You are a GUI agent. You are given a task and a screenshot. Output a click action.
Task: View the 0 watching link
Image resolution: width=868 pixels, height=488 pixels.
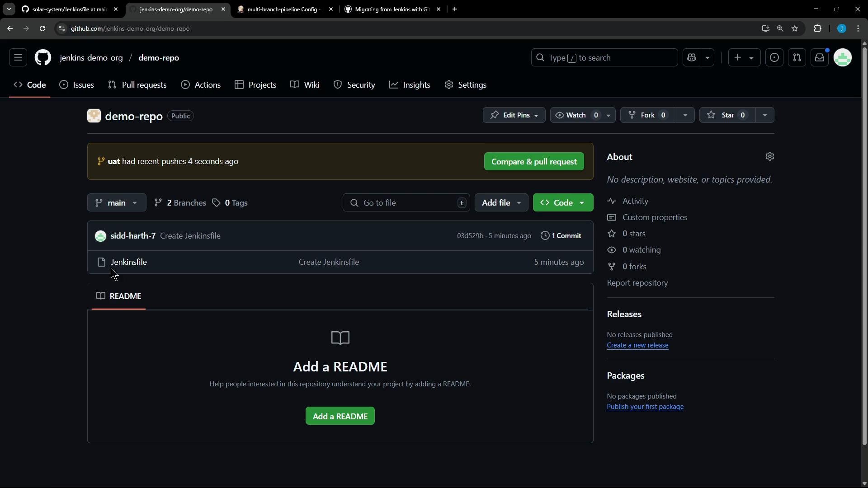642,250
